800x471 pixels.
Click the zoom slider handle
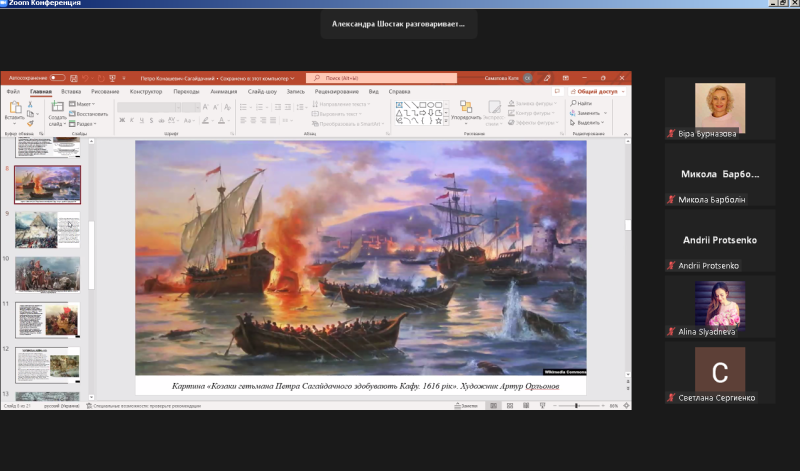[577, 406]
